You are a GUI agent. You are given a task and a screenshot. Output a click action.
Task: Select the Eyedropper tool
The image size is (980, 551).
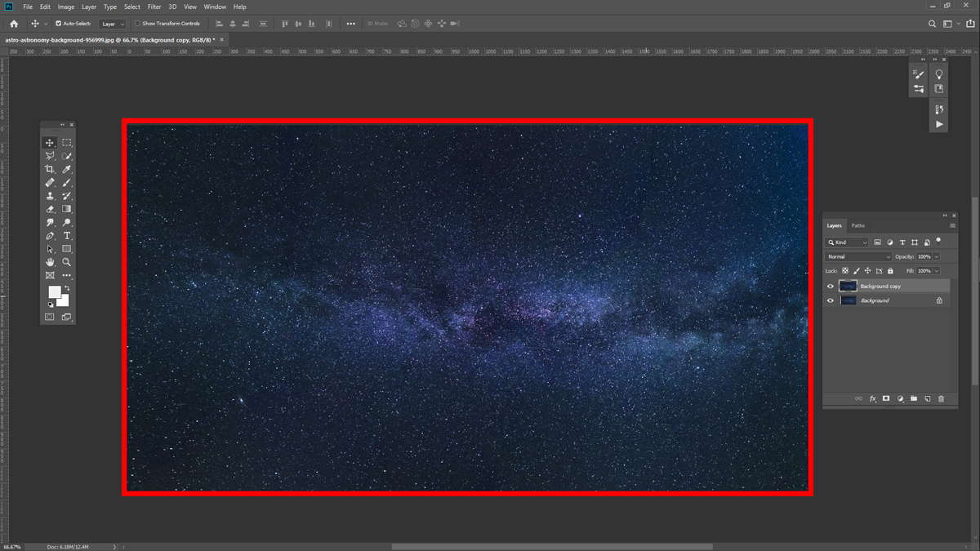point(67,169)
